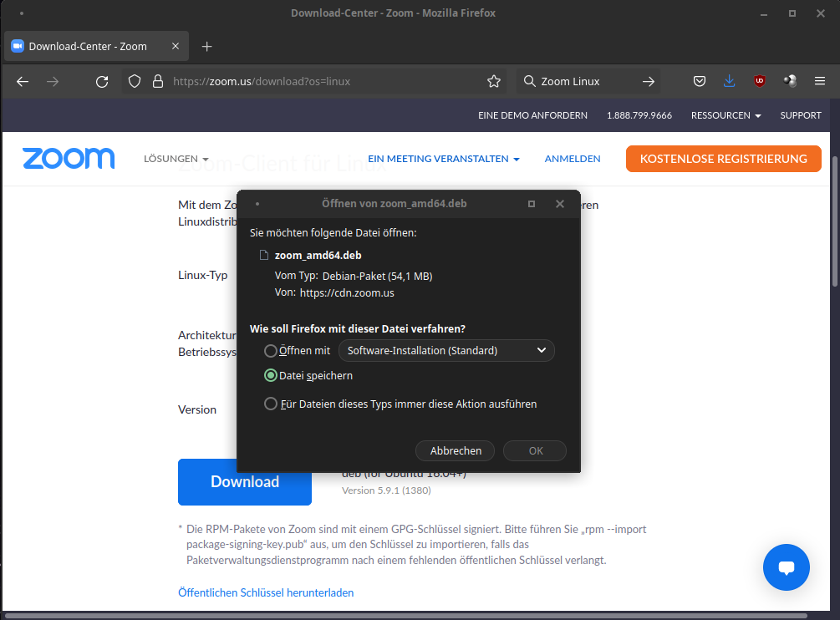This screenshot has width=840, height=620.
Task: Click Abbrechen in the dialog
Action: click(x=456, y=451)
